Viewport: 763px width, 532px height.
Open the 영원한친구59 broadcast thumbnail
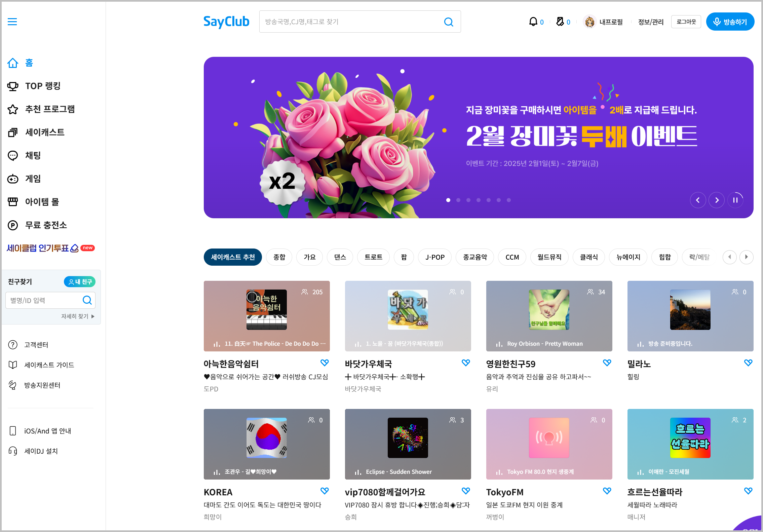pos(549,316)
